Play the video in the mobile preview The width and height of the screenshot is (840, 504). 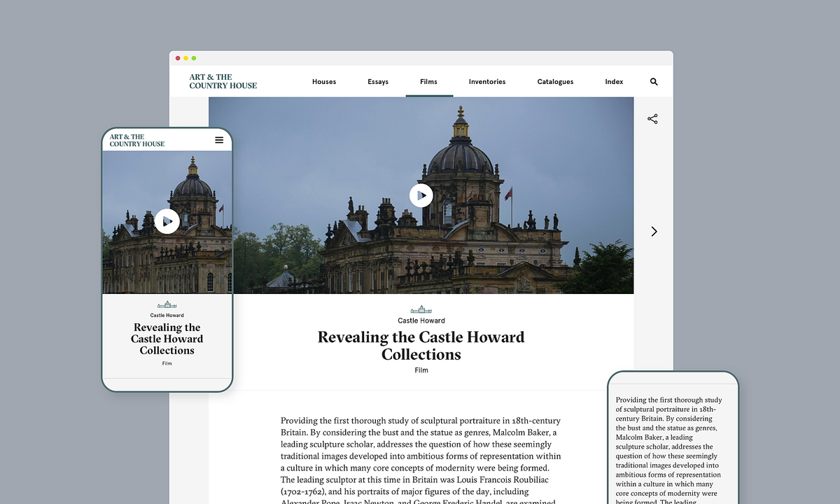pos(167,221)
